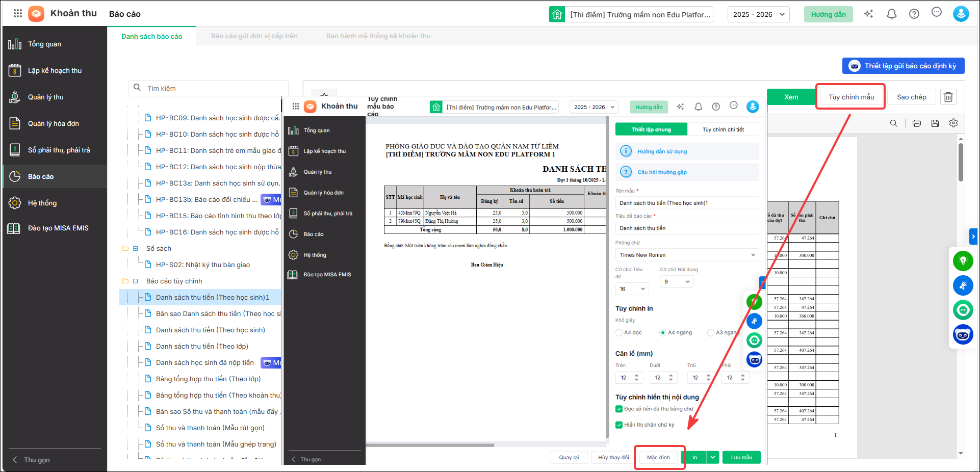Click the Lập kế hoạch thu calendar icon in main sidebar
This screenshot has height=472, width=980.
click(x=15, y=70)
